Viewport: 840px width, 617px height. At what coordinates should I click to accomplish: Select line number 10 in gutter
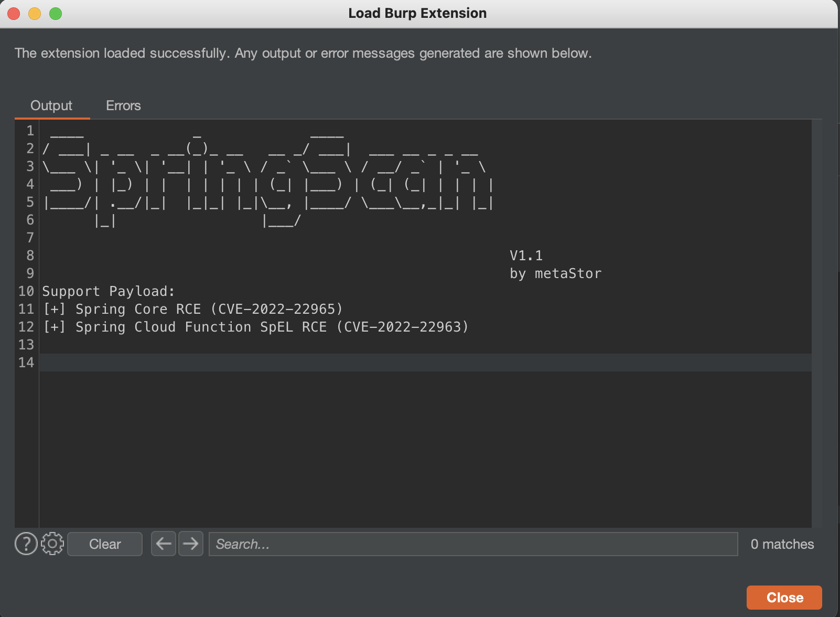click(26, 291)
